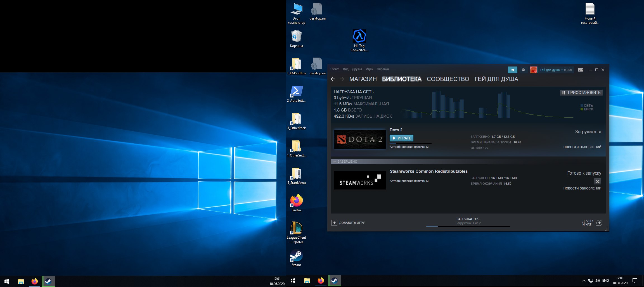
Task: Click the plus icon beside ДОБАВИТЬ ИГРУ
Action: click(x=334, y=223)
